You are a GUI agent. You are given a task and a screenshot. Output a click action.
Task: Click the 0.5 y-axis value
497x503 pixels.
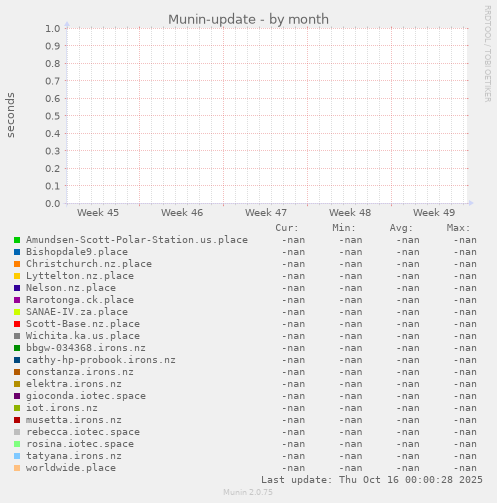pyautogui.click(x=53, y=116)
